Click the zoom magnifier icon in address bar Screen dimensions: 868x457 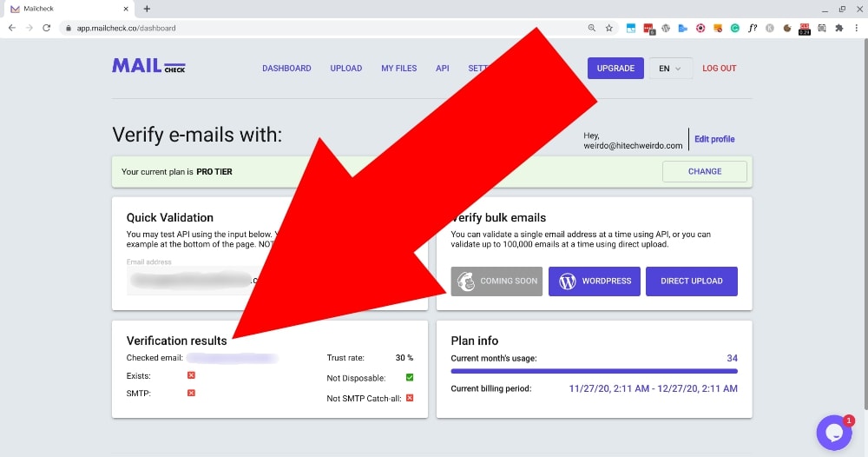[592, 28]
